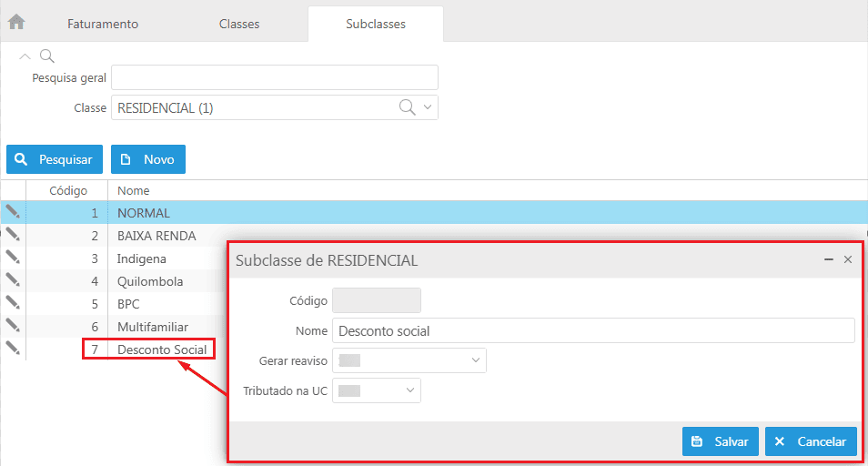Screen dimensions: 868x466
Task: Click the Pesquisar button
Action: click(55, 159)
